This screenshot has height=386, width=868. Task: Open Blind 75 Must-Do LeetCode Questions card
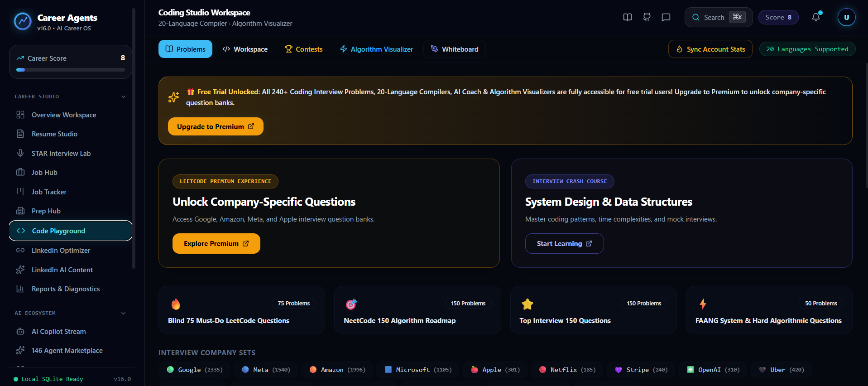242,310
